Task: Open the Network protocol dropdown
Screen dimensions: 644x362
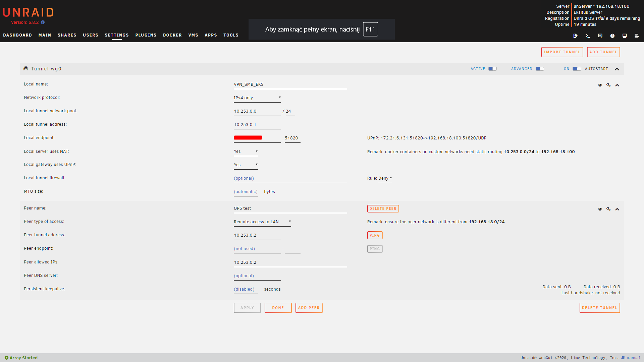Action: [x=257, y=98]
